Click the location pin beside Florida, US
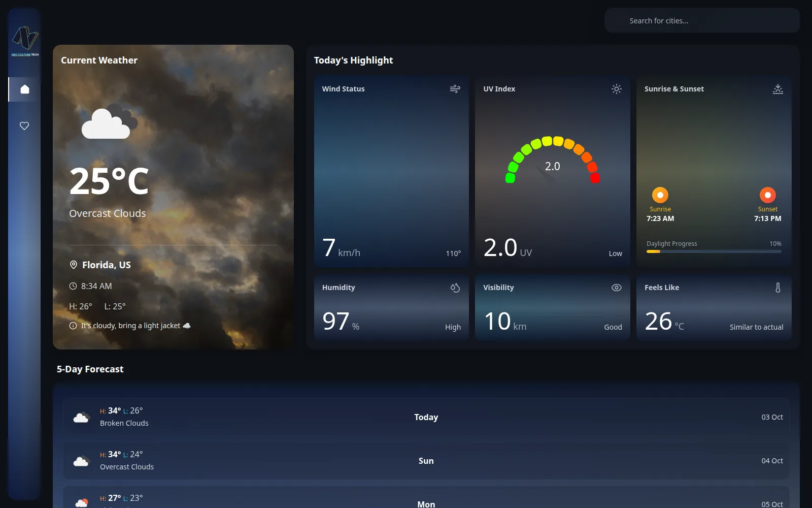The width and height of the screenshot is (812, 508). 73,265
